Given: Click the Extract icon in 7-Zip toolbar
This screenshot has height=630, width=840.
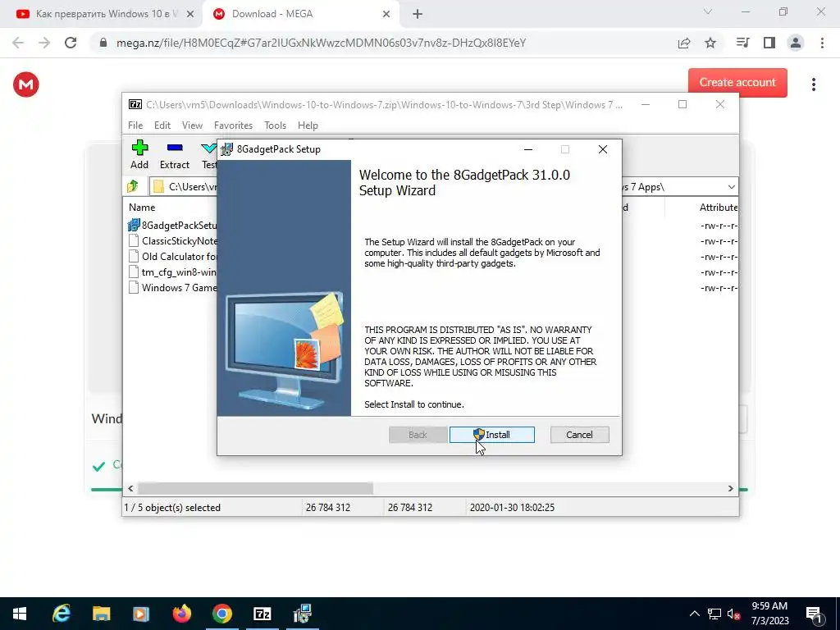Looking at the screenshot, I should 175,155.
